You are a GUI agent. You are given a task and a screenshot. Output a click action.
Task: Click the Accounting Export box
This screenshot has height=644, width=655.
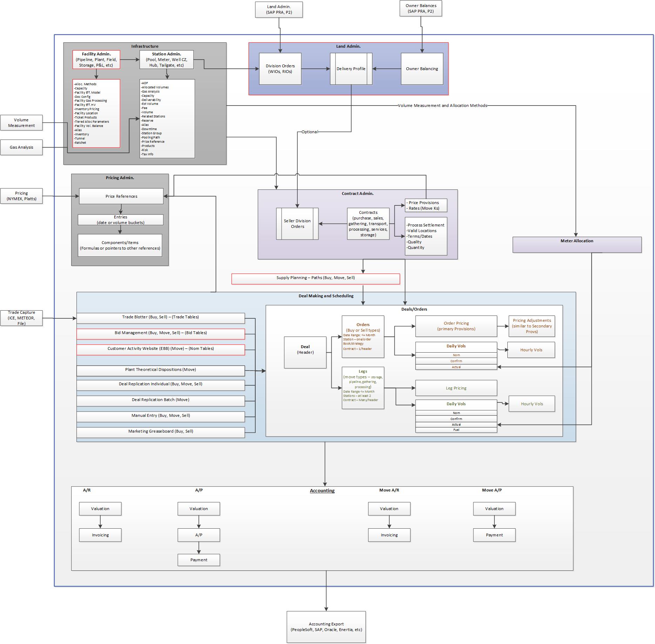point(326,627)
